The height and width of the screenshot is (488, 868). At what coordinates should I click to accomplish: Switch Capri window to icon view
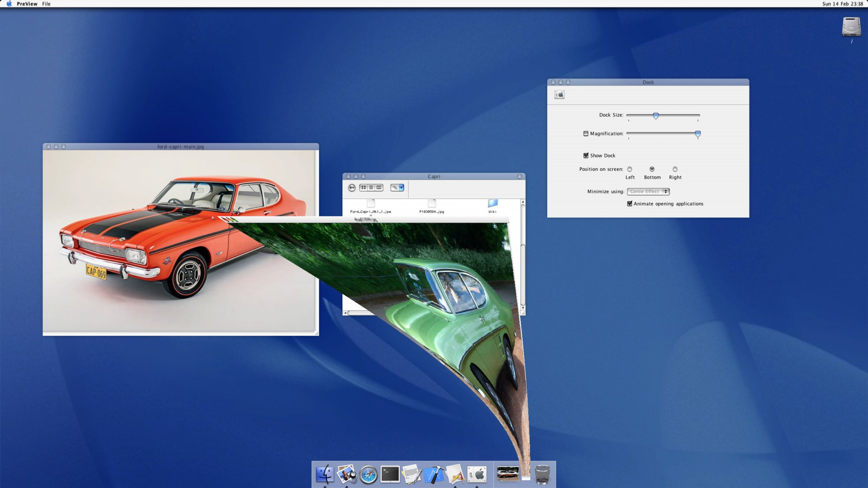(x=364, y=187)
